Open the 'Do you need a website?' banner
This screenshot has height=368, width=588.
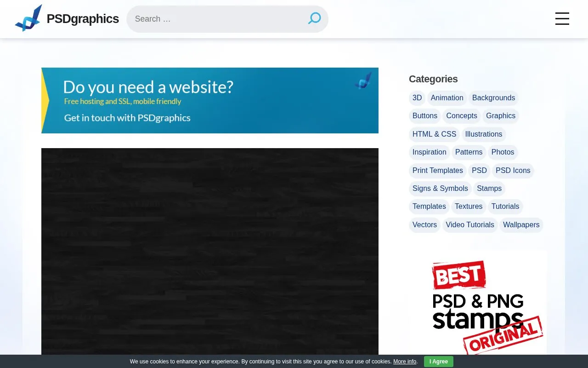210,100
